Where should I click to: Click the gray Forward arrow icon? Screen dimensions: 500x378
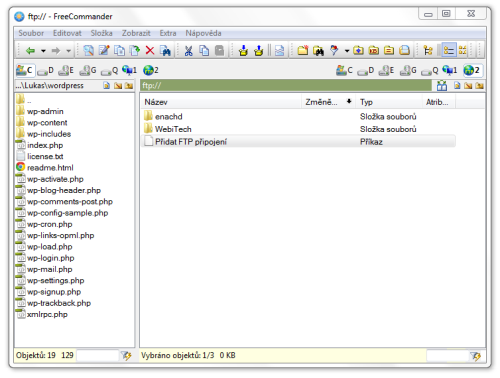pyautogui.click(x=56, y=51)
